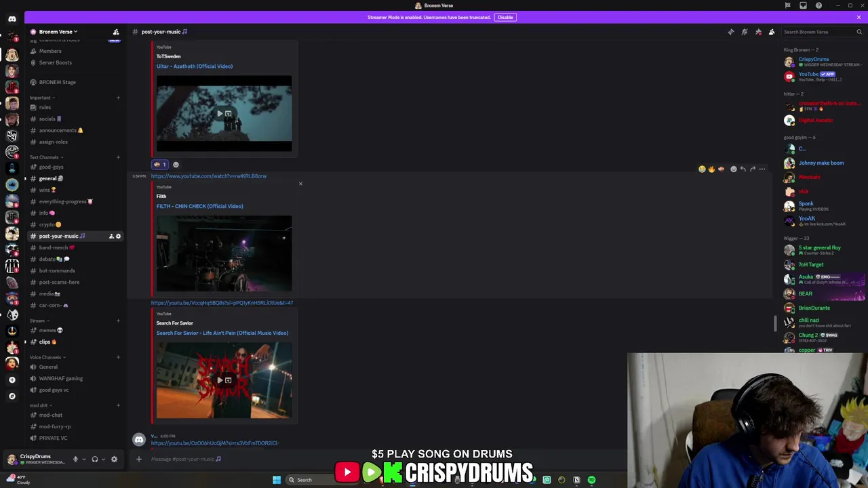Open headphones output options chevron

pos(103,459)
